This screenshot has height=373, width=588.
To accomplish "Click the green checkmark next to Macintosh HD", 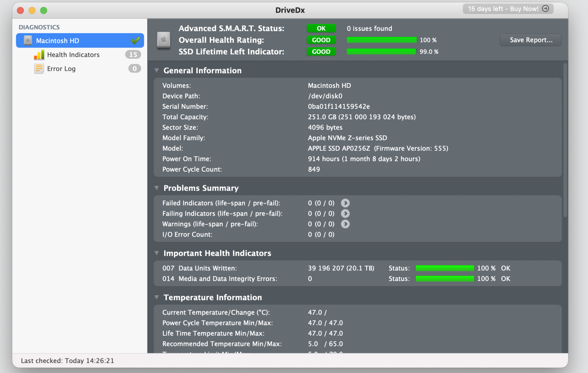I will click(135, 40).
